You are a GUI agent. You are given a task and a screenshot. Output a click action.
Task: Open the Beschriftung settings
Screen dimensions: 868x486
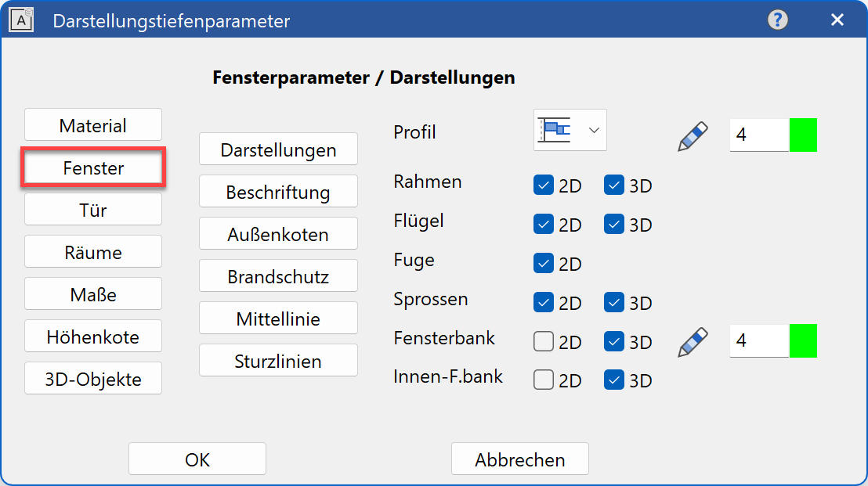click(278, 191)
